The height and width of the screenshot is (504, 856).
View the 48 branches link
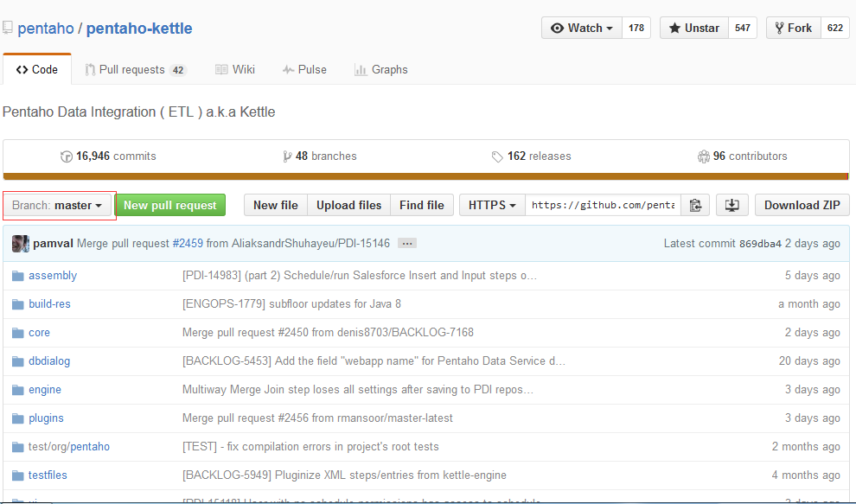pyautogui.click(x=320, y=156)
